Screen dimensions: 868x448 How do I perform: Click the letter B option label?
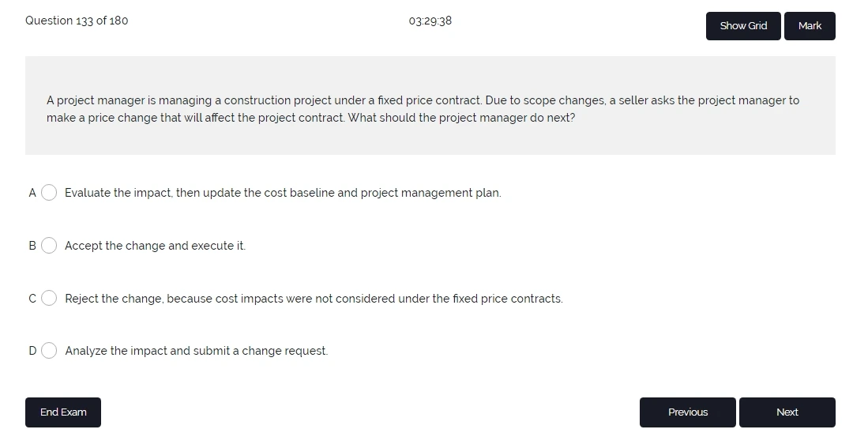tap(32, 246)
